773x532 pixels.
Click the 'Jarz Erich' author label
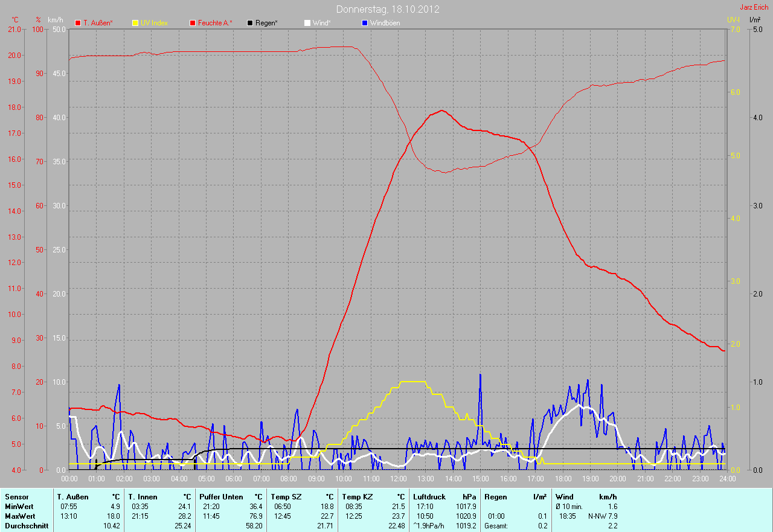click(x=754, y=7)
